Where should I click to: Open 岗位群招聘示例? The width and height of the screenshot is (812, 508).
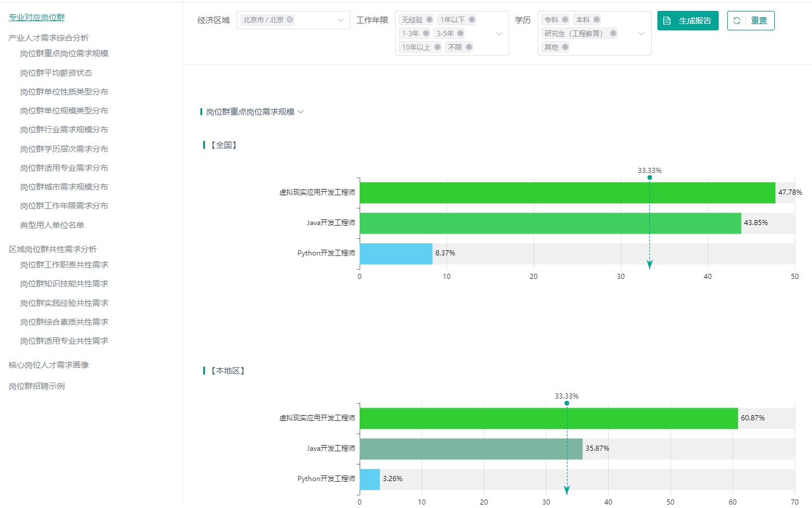pos(37,386)
